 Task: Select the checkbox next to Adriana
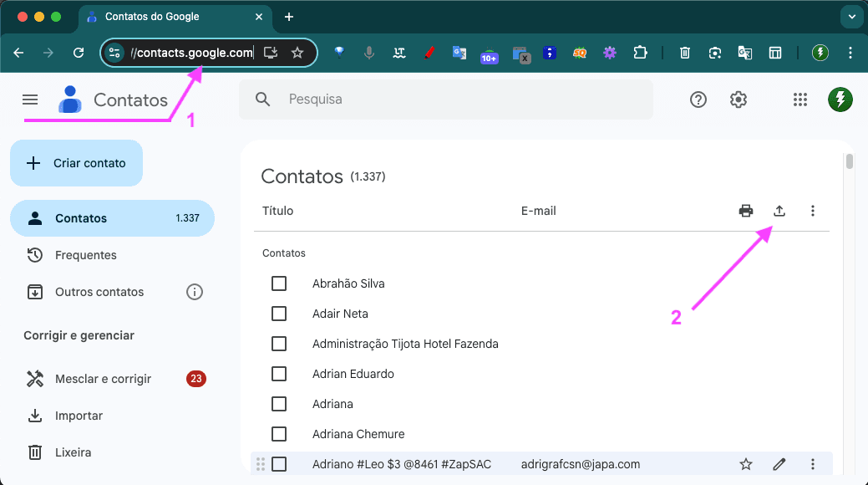click(x=278, y=404)
